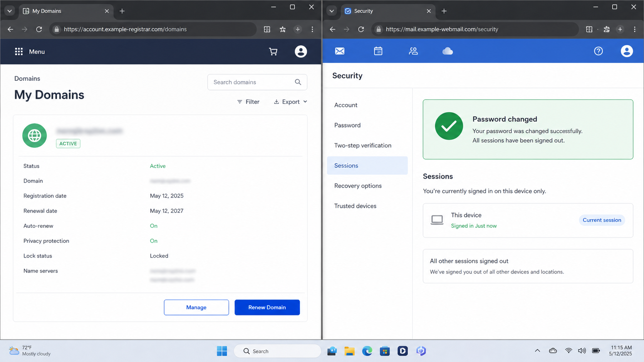This screenshot has height=362, width=644.
Task: Click the Renew Domain button
Action: pos(267,307)
